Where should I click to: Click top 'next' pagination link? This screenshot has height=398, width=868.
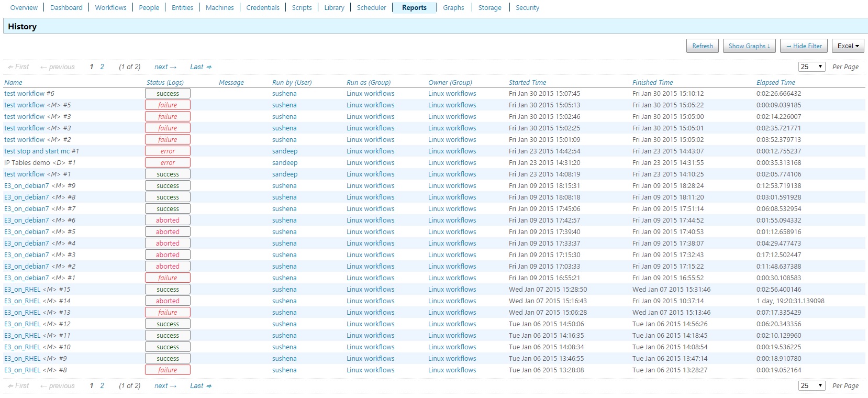click(165, 67)
